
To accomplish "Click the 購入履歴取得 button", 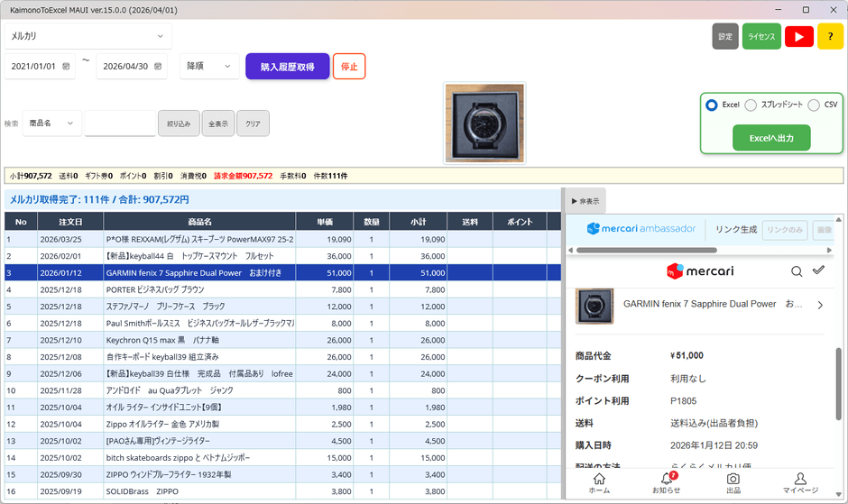I will [x=287, y=67].
